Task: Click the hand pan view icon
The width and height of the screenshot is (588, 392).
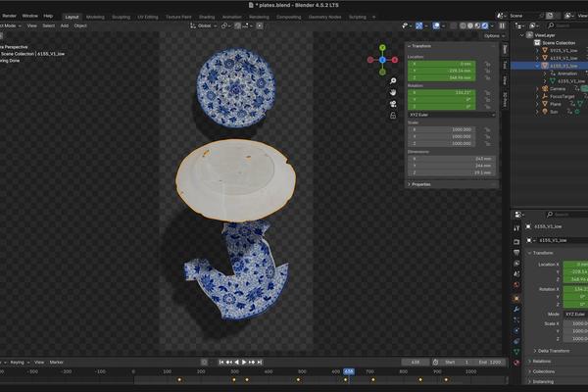Action: tap(393, 92)
